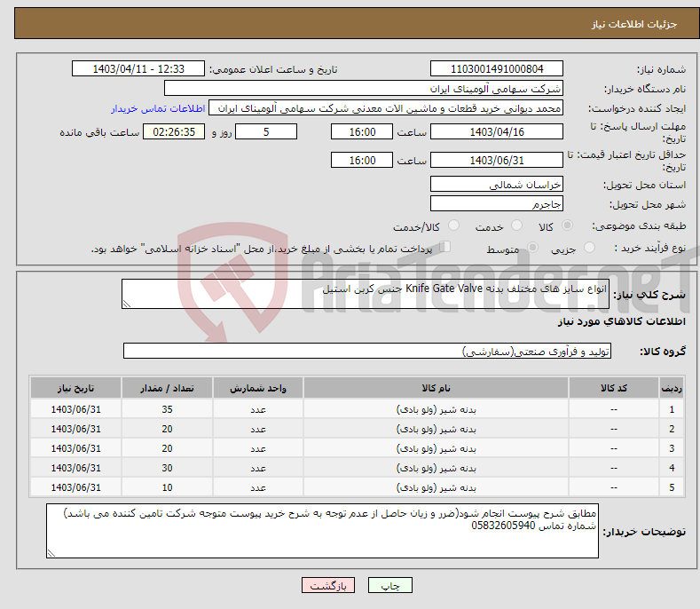The width and height of the screenshot is (700, 609).
Task: Select the کالا radio button
Action: pyautogui.click(x=567, y=225)
